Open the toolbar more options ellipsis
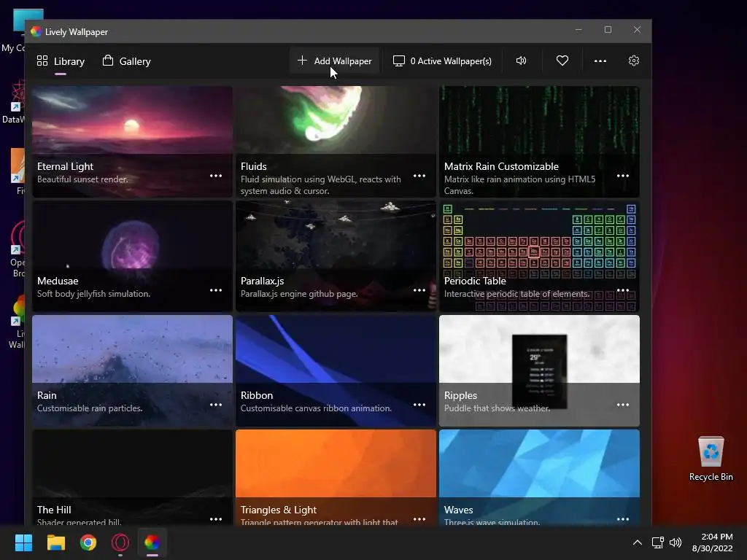This screenshot has width=747, height=560. point(600,61)
